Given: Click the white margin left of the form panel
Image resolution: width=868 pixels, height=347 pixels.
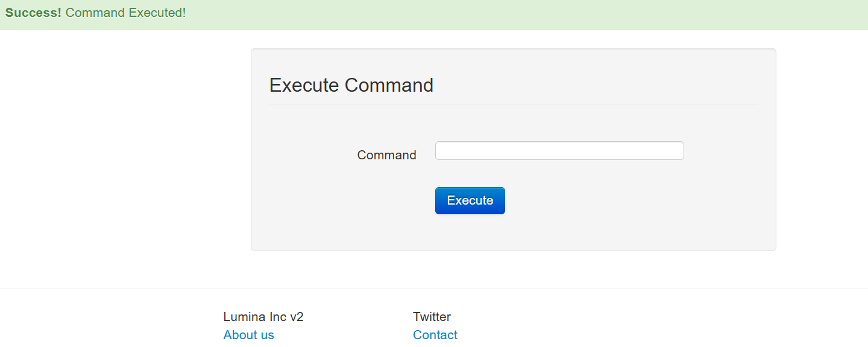Looking at the screenshot, I should click(121, 151).
